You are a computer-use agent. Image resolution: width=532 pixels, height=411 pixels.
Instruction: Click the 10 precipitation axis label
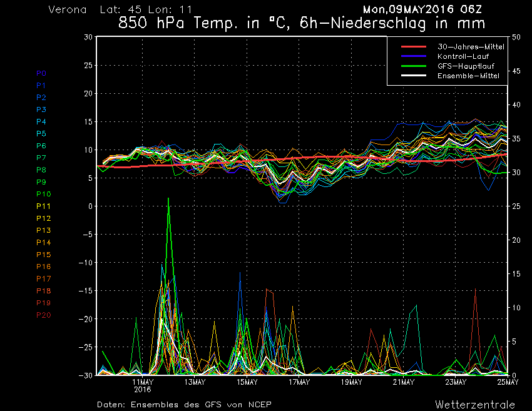(516, 308)
